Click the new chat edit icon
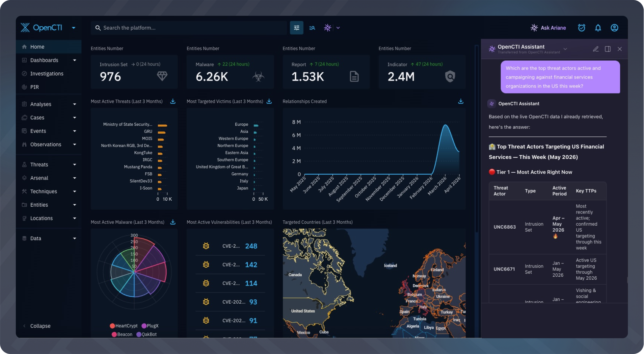Image resolution: width=644 pixels, height=354 pixels. (596, 49)
